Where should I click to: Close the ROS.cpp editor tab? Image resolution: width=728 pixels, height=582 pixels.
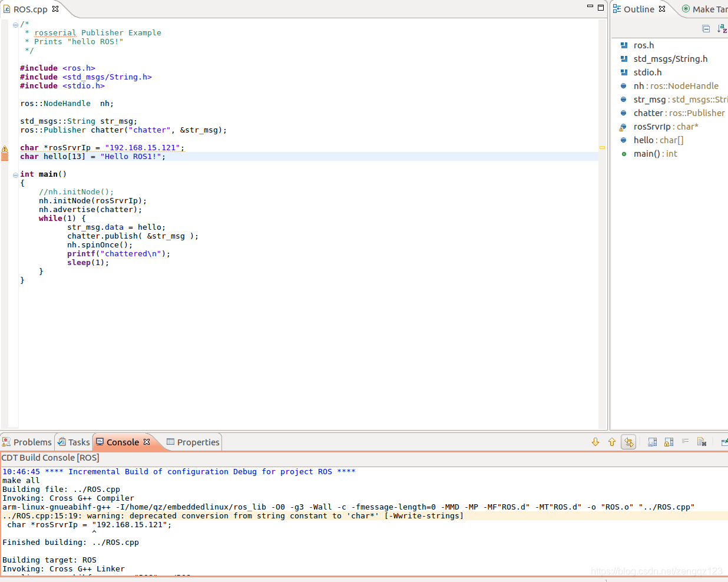click(55, 9)
